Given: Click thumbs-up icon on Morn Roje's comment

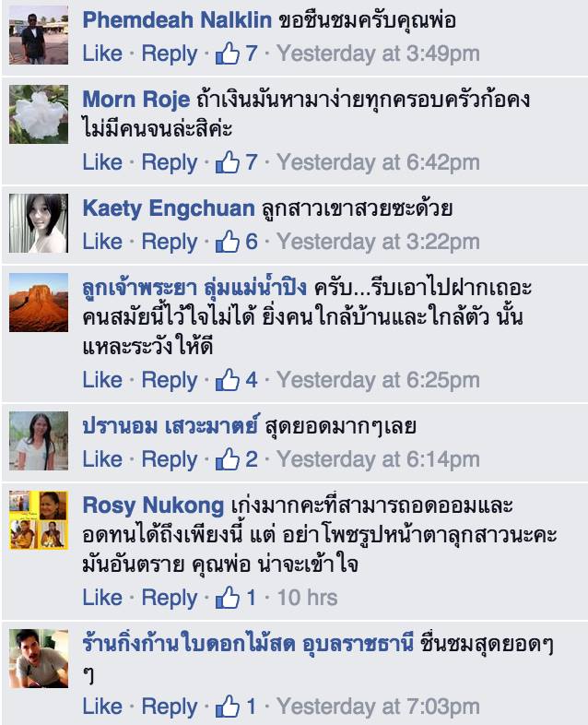Looking at the screenshot, I should (x=228, y=162).
